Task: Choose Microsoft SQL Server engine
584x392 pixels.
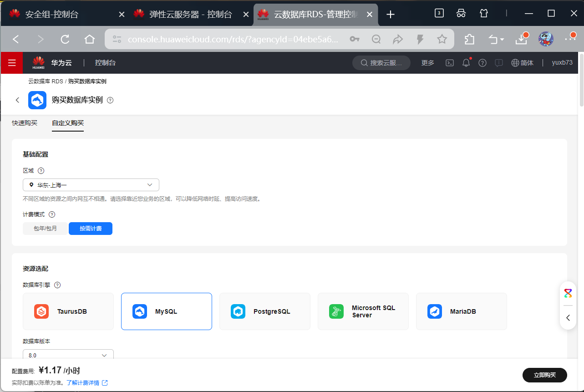Action: click(363, 311)
